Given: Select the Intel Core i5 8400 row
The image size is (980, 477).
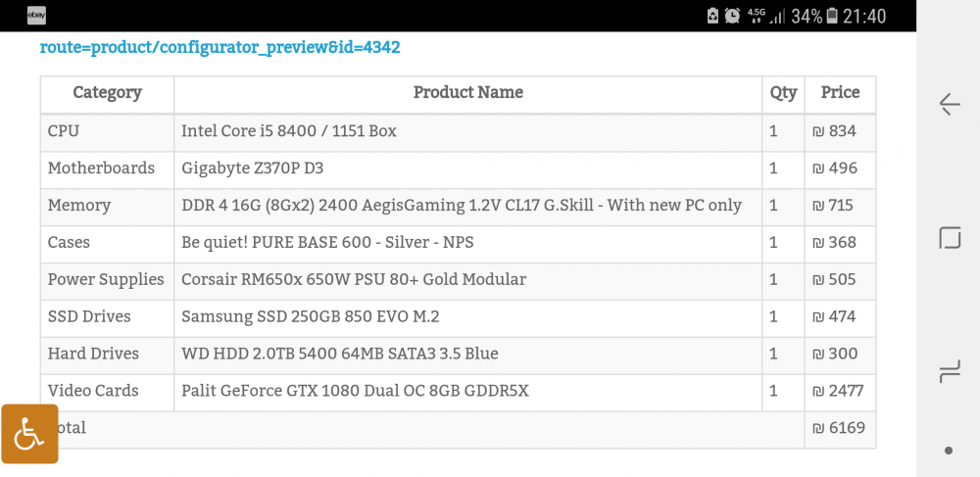Looking at the screenshot, I should click(x=458, y=131).
